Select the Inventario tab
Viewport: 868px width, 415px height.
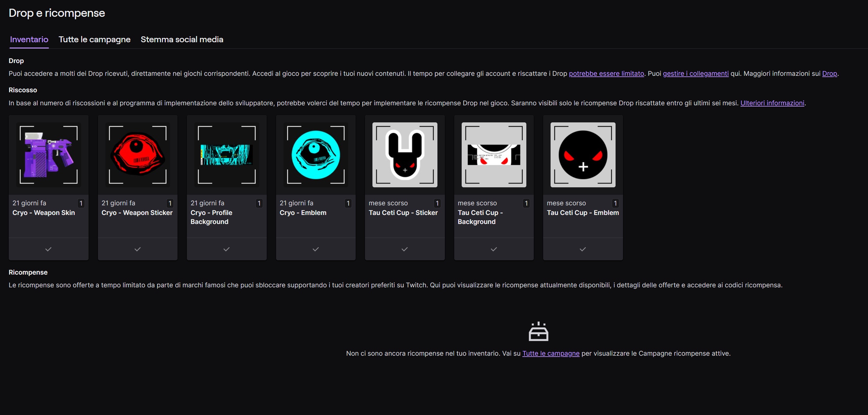coord(29,39)
